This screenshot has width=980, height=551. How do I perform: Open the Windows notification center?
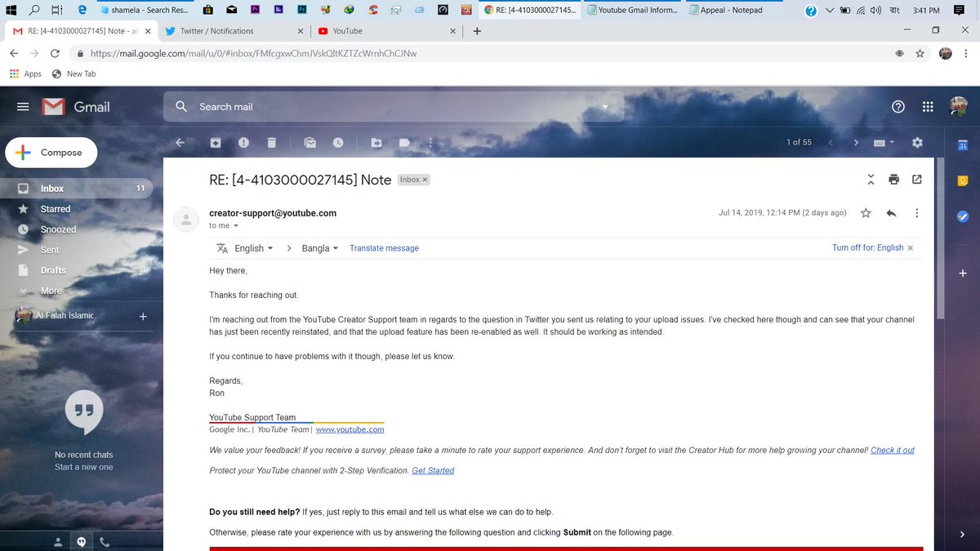point(960,11)
